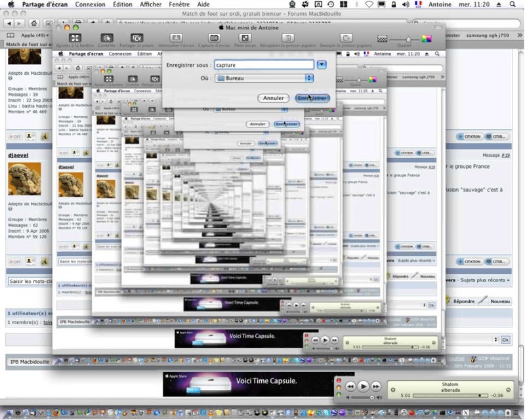Open the Connexion menu in the top menu bar

pyautogui.click(x=90, y=5)
